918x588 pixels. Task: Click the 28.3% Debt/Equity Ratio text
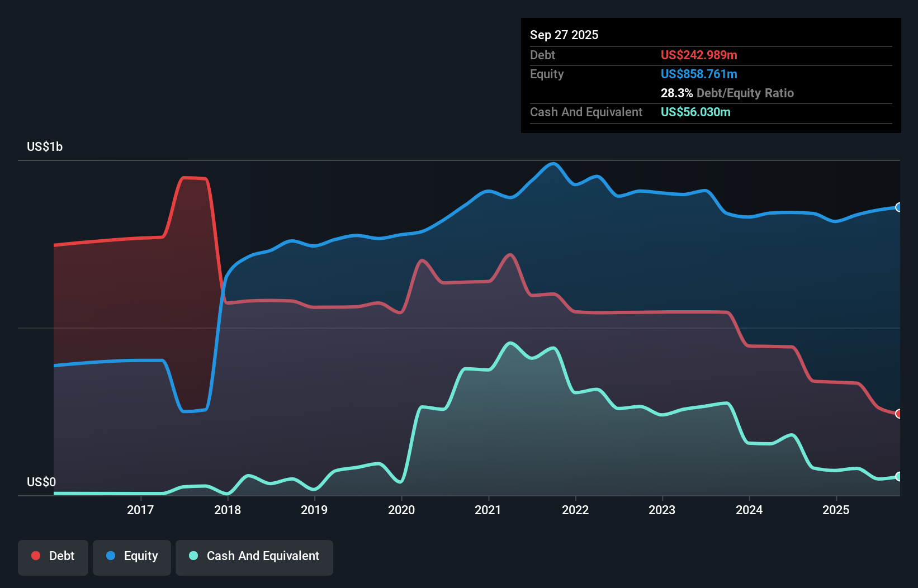coord(727,93)
